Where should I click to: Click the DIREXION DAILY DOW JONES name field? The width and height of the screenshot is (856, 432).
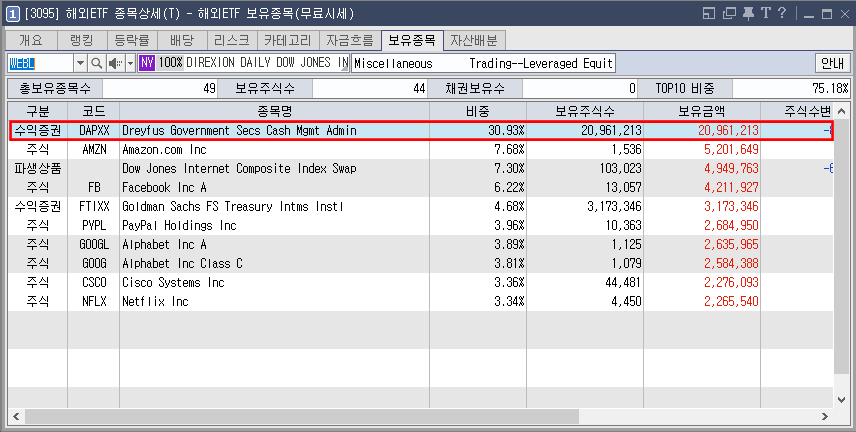coord(267,63)
